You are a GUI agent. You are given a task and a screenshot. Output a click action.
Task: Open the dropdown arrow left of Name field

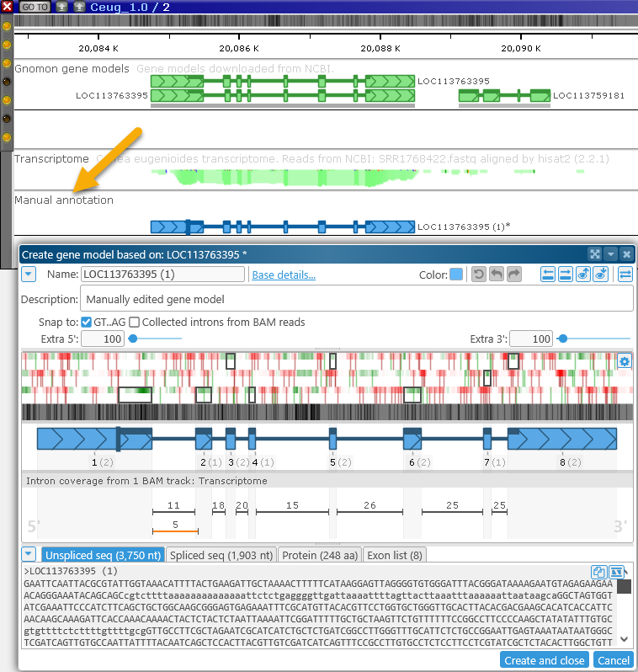(x=29, y=275)
